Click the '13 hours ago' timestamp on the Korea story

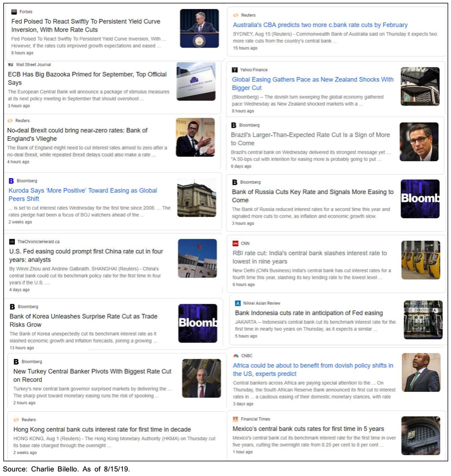point(22,348)
